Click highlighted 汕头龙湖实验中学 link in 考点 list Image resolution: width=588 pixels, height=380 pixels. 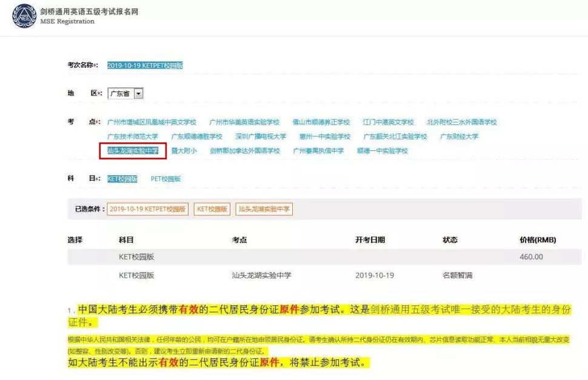tap(133, 151)
